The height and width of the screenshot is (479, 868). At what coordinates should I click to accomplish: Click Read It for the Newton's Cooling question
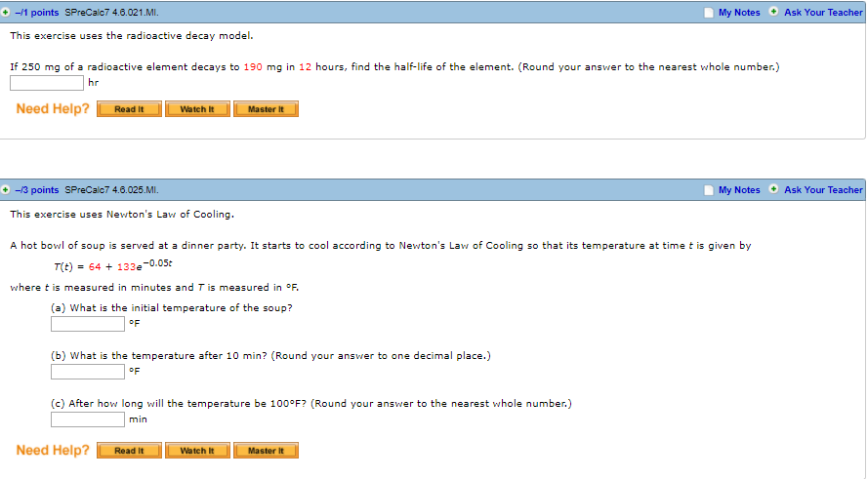point(129,451)
